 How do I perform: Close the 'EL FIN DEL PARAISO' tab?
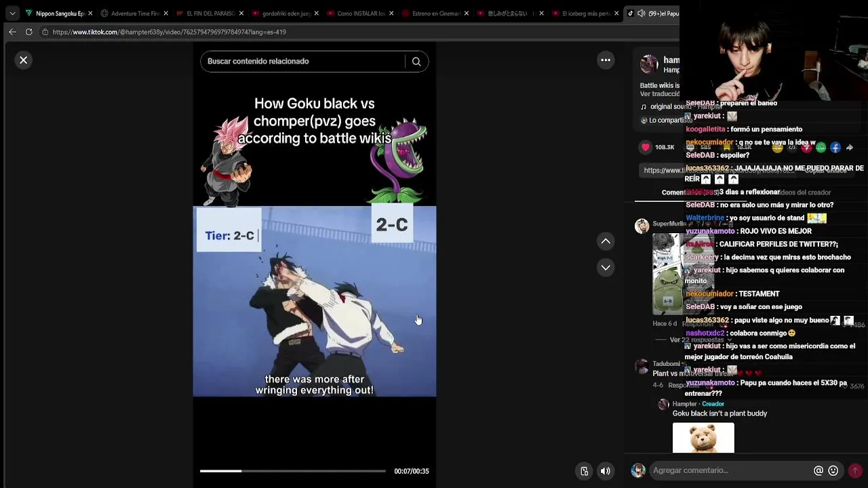tap(241, 14)
